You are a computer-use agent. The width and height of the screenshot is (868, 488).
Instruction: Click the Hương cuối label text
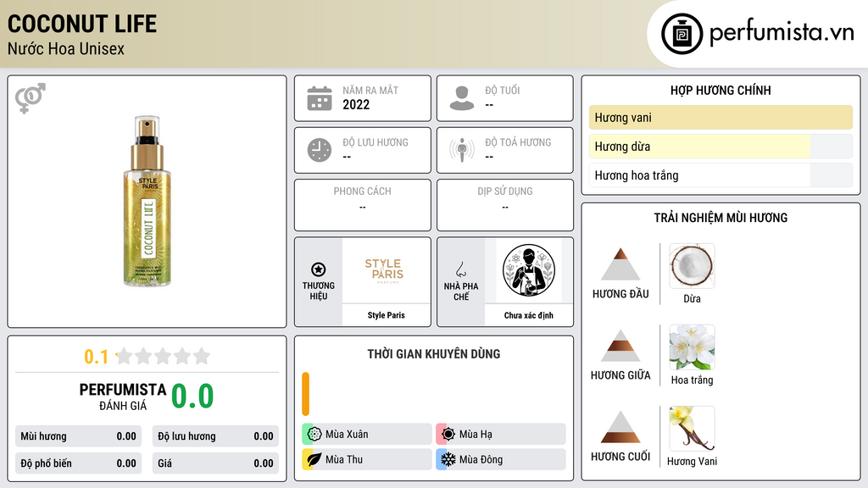point(620,457)
